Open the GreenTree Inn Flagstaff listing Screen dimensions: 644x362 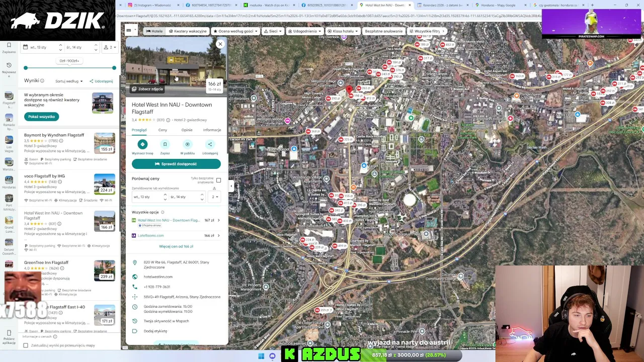click(46, 262)
